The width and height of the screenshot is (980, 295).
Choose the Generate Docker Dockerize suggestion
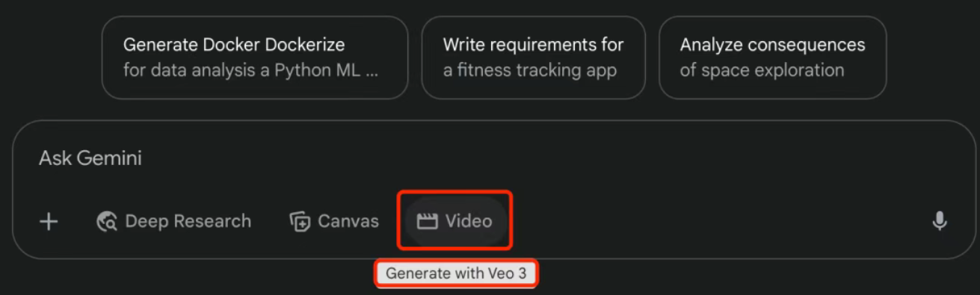(255, 58)
